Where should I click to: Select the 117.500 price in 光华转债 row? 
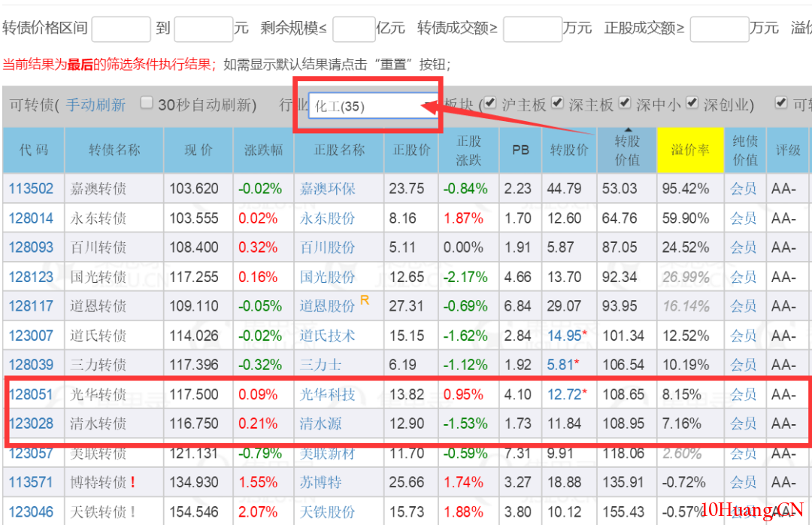[x=194, y=394]
